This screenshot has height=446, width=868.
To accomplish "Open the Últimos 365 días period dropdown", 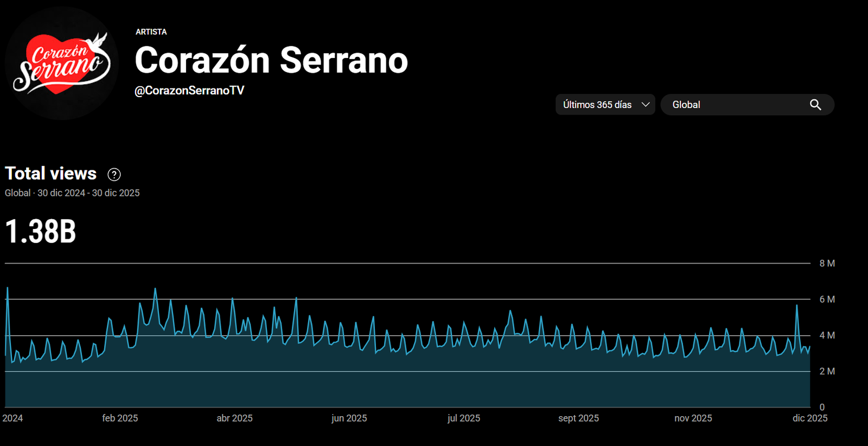I will [598, 105].
